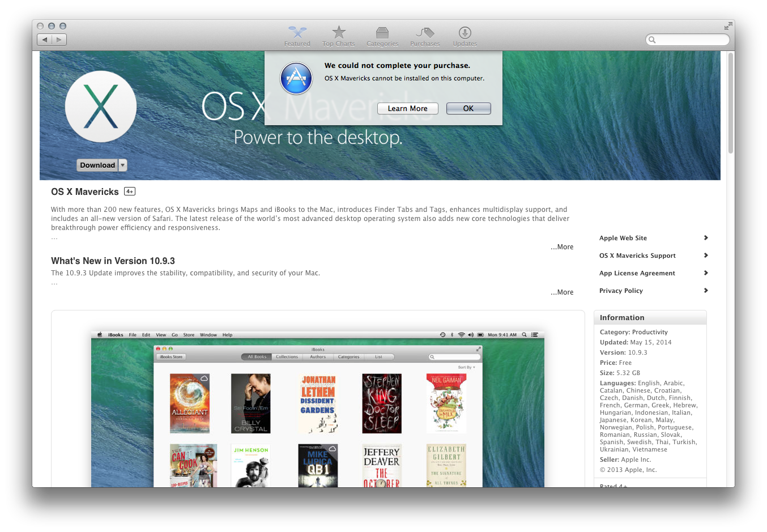The width and height of the screenshot is (767, 532).
Task: Open the Updates section
Action: [x=465, y=36]
